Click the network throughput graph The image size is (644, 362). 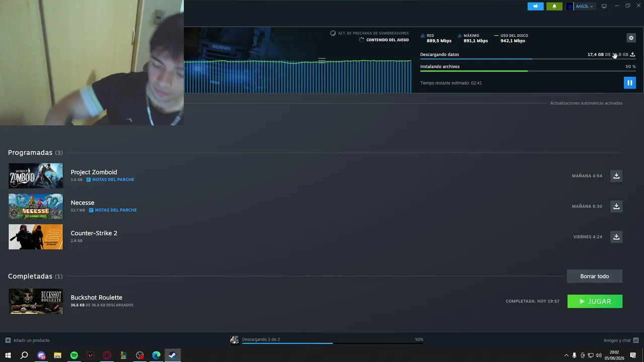(x=297, y=76)
